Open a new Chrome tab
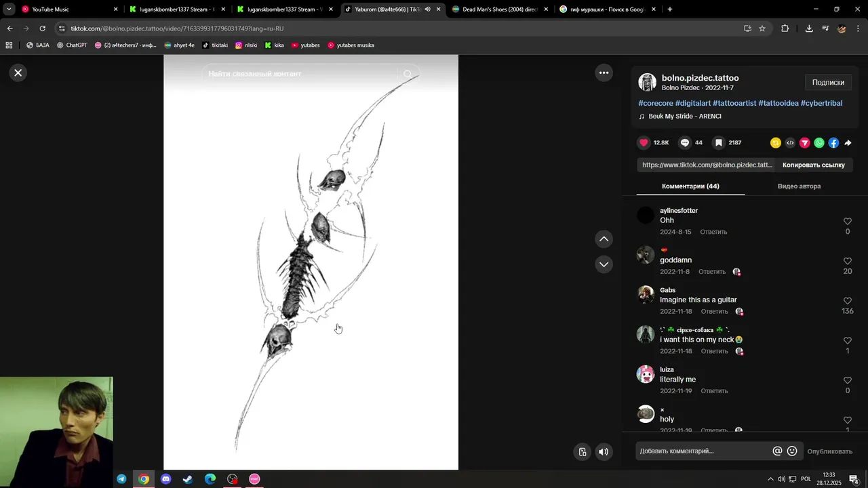The image size is (868, 488). tap(669, 9)
